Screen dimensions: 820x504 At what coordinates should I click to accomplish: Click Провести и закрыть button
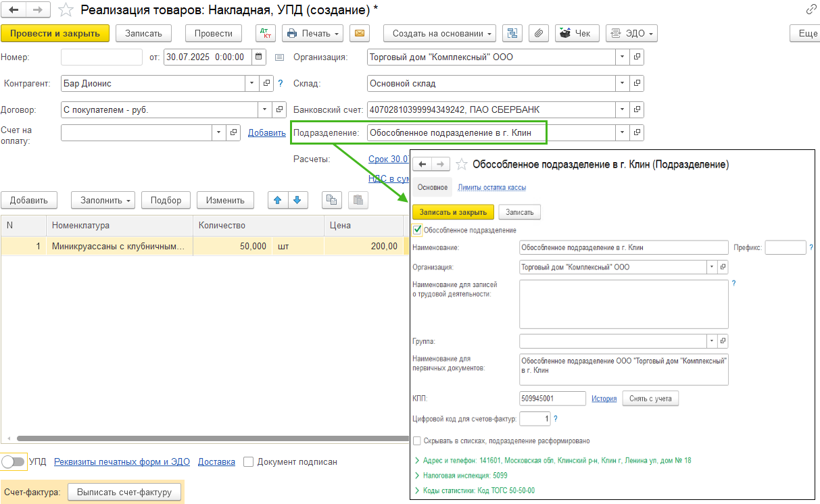pos(55,33)
